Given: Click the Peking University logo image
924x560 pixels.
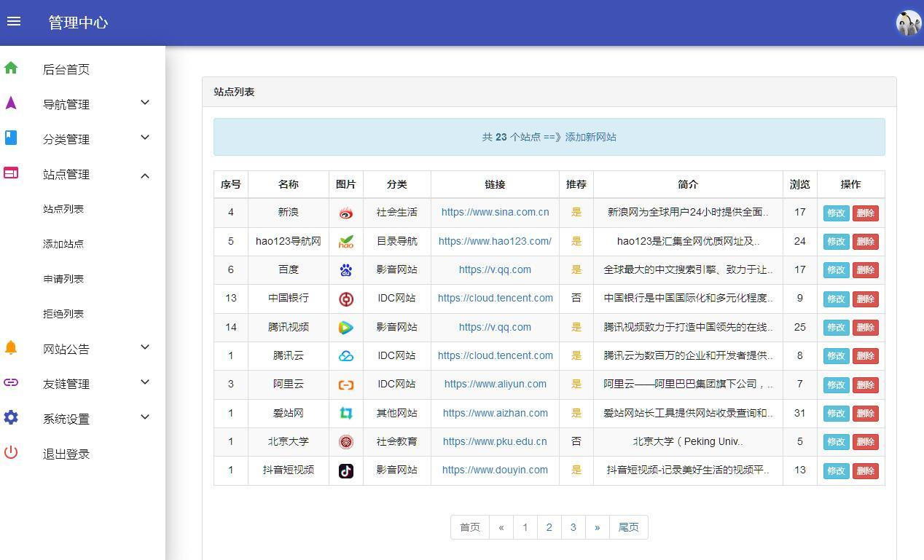Looking at the screenshot, I should (x=346, y=442).
